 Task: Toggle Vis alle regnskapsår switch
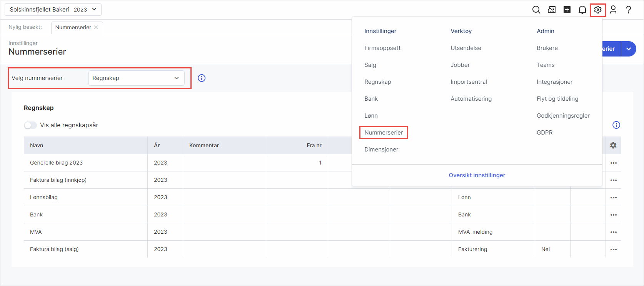pyautogui.click(x=30, y=125)
